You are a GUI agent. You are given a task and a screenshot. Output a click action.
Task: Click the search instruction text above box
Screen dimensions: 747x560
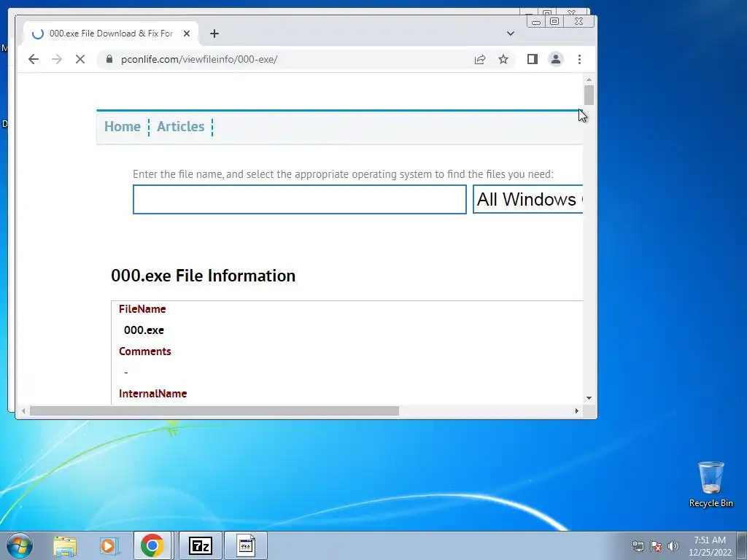(343, 174)
